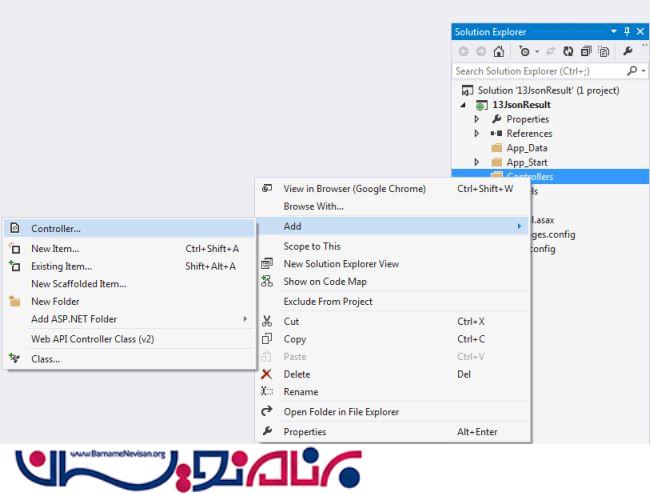The image size is (650, 494).
Task: Click the wrench Properties toolbar icon
Action: coord(628,51)
